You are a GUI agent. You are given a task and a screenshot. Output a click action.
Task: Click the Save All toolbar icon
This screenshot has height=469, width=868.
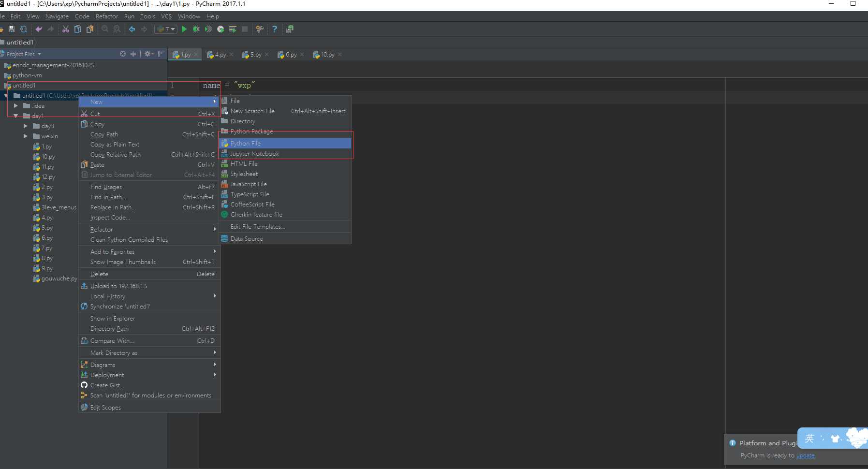point(12,29)
